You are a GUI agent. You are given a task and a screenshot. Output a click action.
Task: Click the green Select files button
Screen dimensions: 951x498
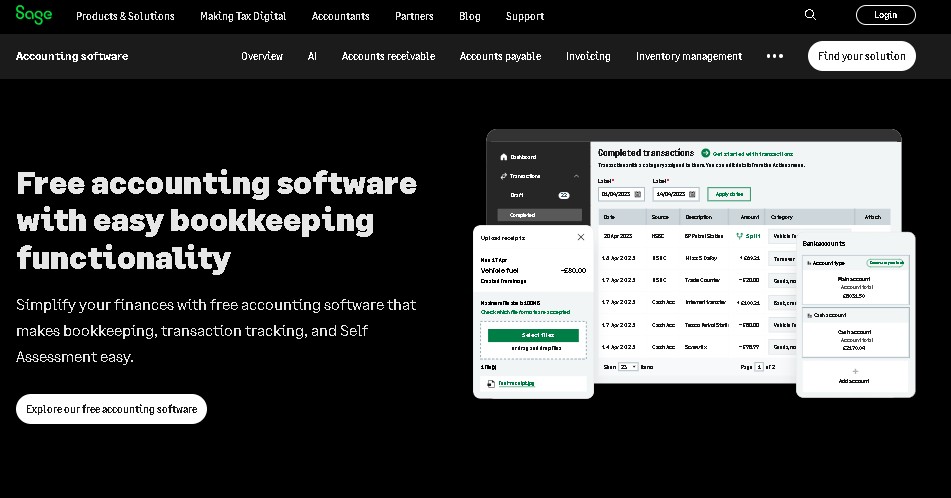pos(533,335)
